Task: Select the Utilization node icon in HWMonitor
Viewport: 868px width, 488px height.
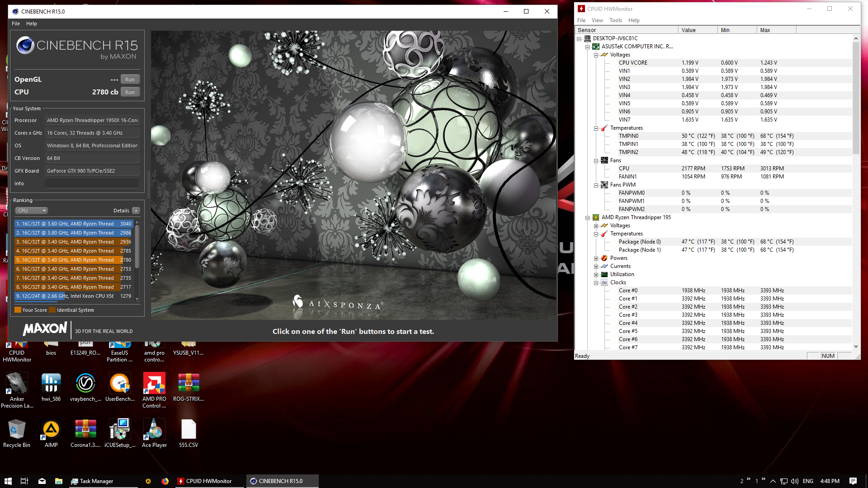Action: point(604,274)
